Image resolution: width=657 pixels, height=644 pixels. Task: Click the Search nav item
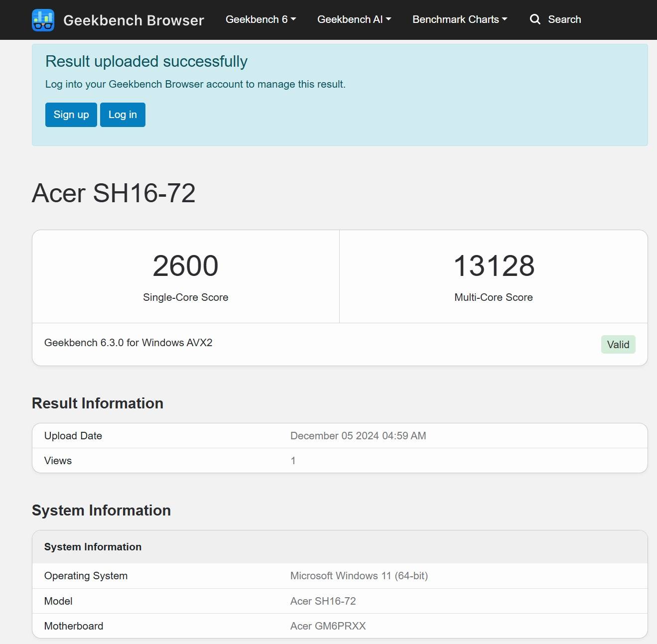click(x=555, y=19)
